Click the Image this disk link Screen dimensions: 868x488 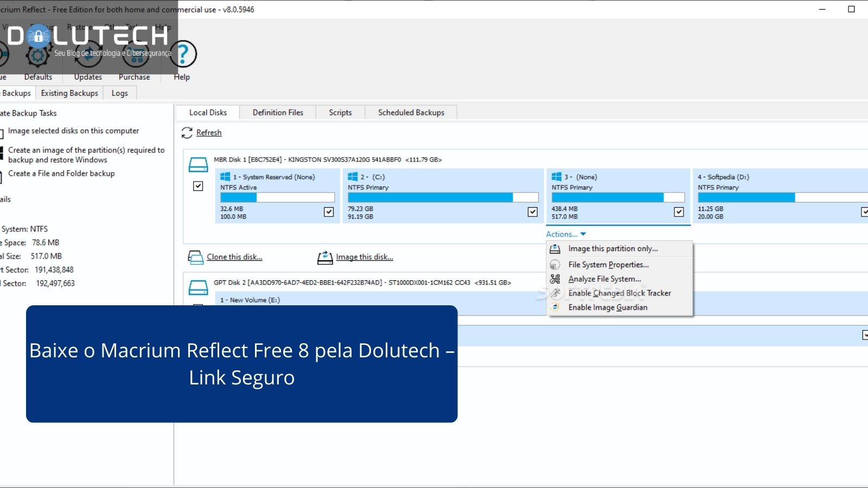pos(365,257)
